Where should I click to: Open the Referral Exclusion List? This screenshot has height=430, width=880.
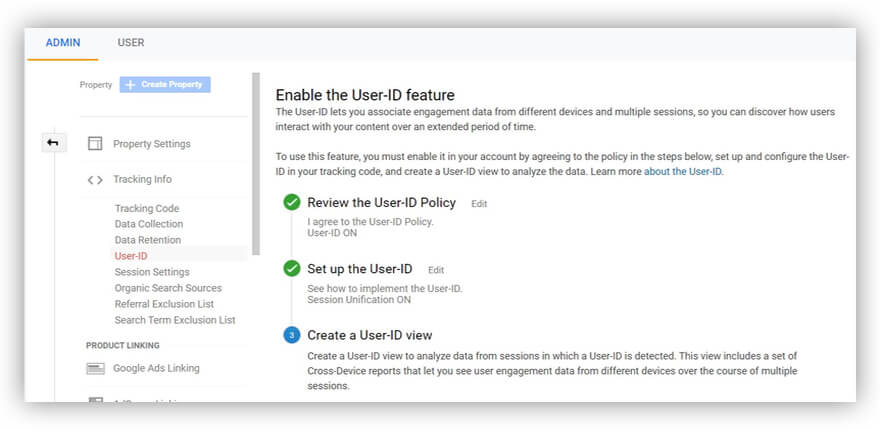(164, 304)
